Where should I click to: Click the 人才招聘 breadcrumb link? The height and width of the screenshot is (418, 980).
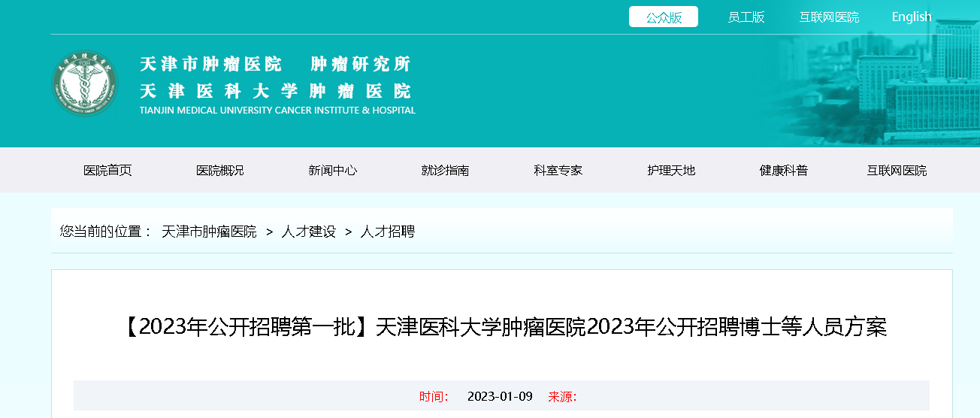388,232
